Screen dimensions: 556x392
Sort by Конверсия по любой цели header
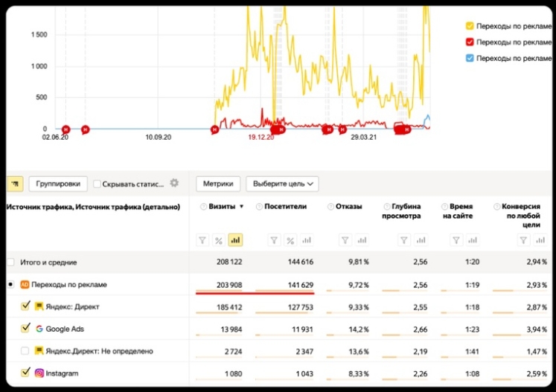521,216
